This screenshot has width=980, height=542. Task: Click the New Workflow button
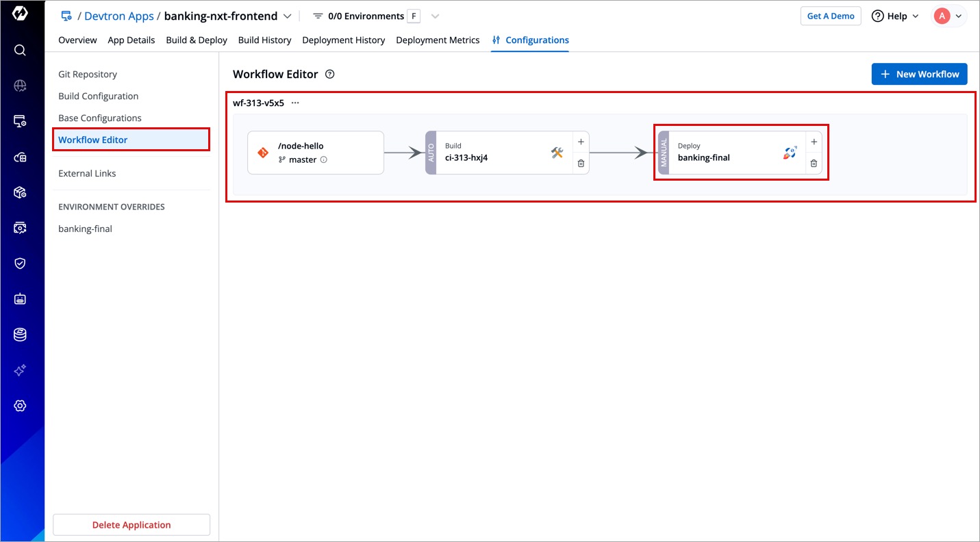pos(919,74)
